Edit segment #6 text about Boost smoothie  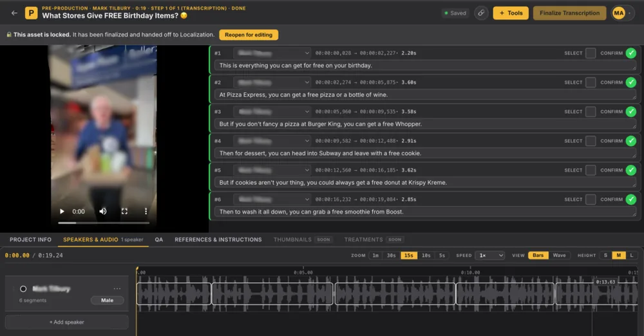pyautogui.click(x=425, y=212)
